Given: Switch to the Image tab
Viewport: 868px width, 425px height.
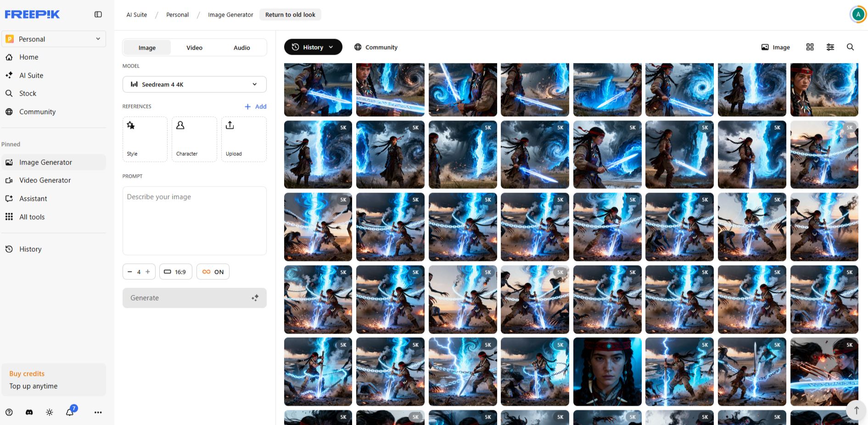Looking at the screenshot, I should [147, 47].
